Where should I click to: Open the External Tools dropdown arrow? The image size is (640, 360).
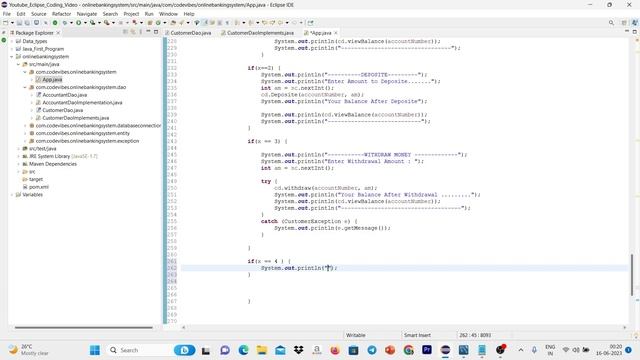(113, 23)
